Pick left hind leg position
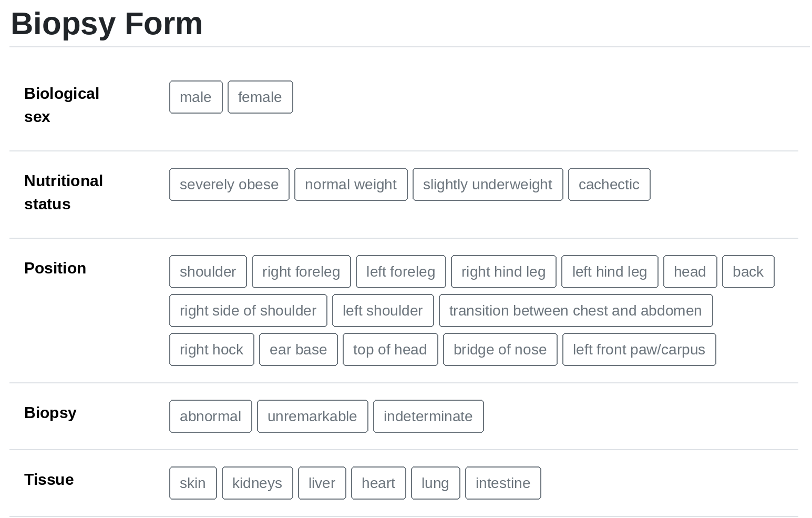812x518 pixels. point(610,272)
